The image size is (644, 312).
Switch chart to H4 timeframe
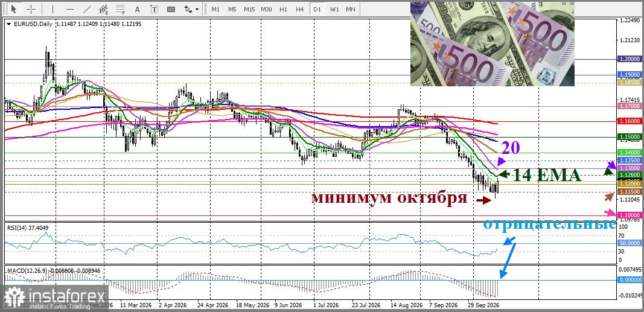pyautogui.click(x=300, y=9)
